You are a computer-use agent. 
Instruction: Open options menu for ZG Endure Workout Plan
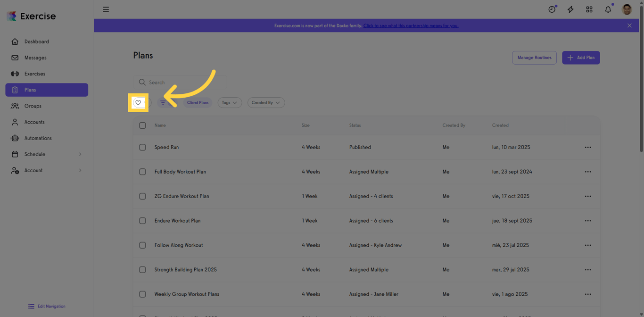(x=588, y=196)
